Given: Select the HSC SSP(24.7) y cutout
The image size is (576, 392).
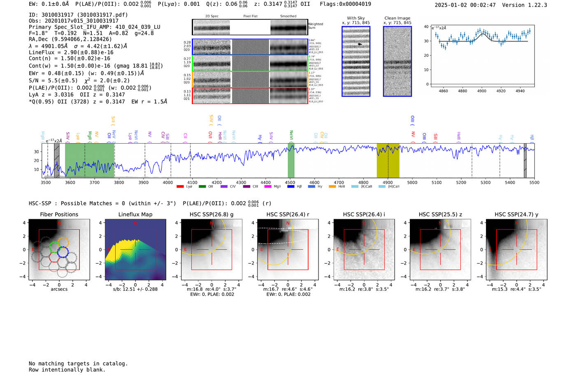Looking at the screenshot, I should [517, 250].
